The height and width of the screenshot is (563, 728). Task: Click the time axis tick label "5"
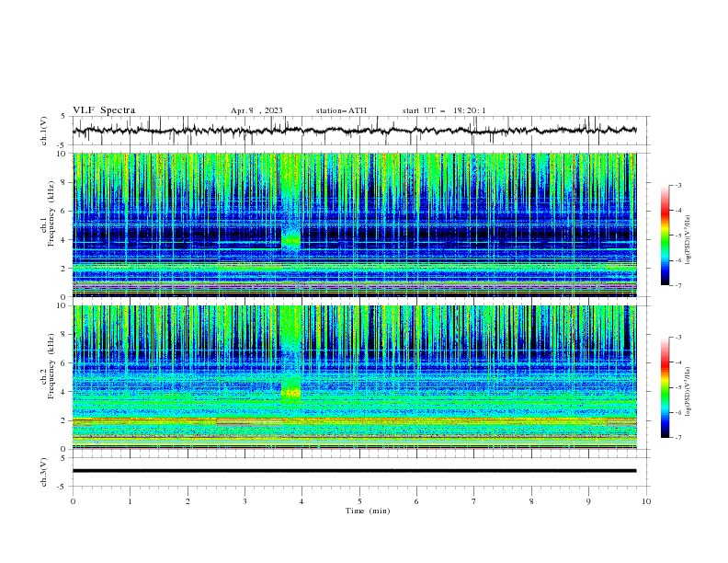pos(359,501)
